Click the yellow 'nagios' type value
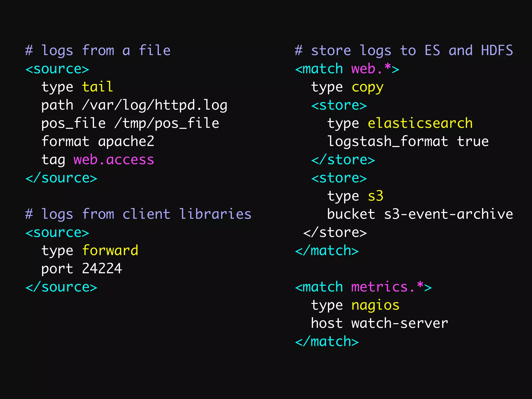 [x=375, y=305]
